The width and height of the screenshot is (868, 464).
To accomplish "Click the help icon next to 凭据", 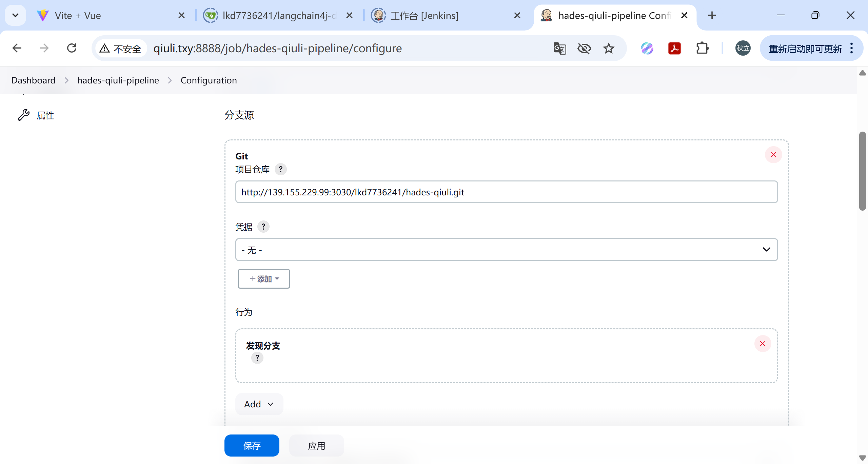I will click(263, 227).
